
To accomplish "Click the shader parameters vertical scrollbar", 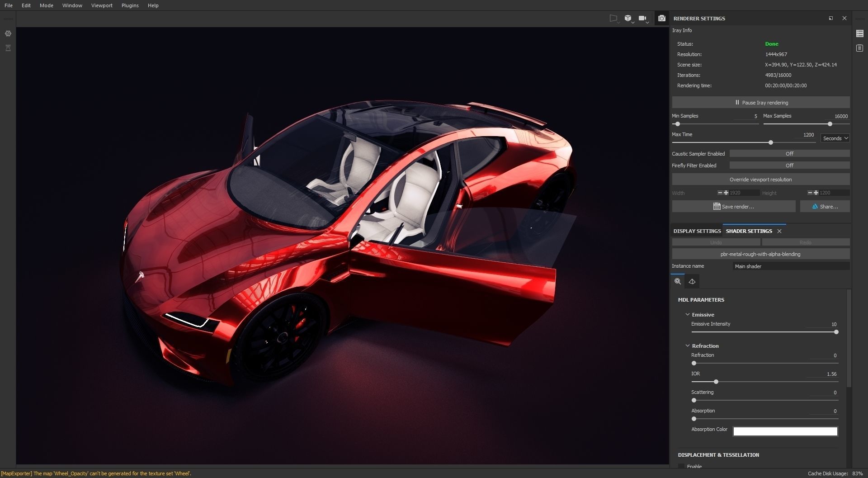I will coord(849,339).
